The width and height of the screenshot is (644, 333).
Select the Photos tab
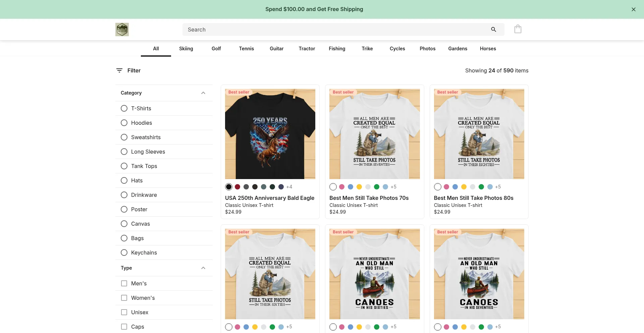pos(428,49)
